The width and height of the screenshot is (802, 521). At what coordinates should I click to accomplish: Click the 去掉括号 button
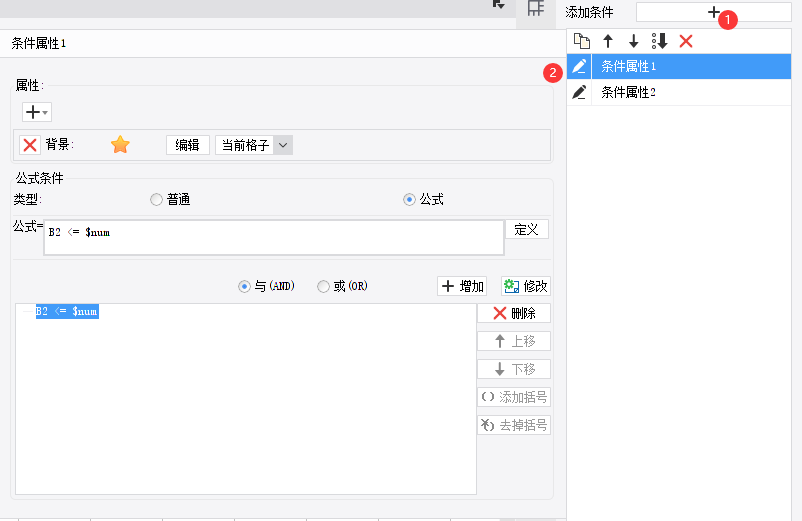(514, 425)
